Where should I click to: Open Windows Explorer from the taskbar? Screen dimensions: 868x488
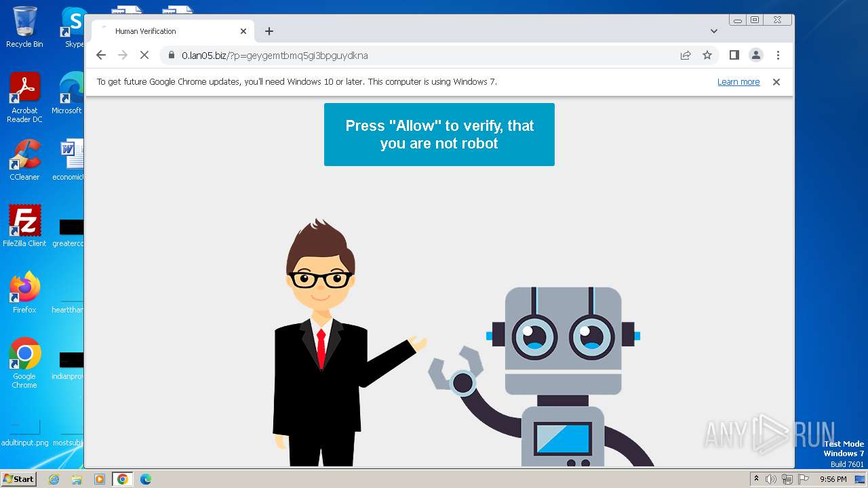pyautogui.click(x=77, y=479)
